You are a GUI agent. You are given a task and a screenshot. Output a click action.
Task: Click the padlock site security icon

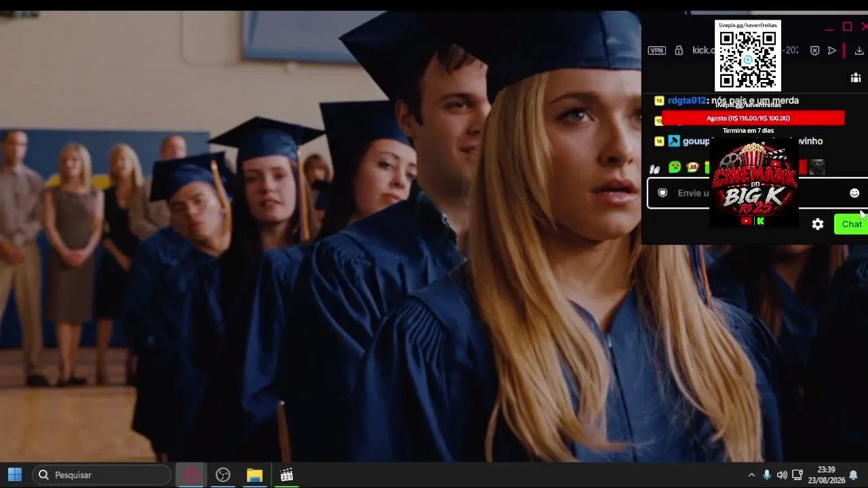pyautogui.click(x=679, y=50)
